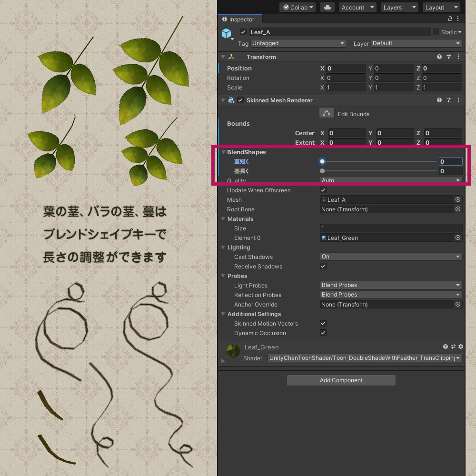This screenshot has width=476, height=476.
Task: Click the Position X field
Action: (346, 68)
